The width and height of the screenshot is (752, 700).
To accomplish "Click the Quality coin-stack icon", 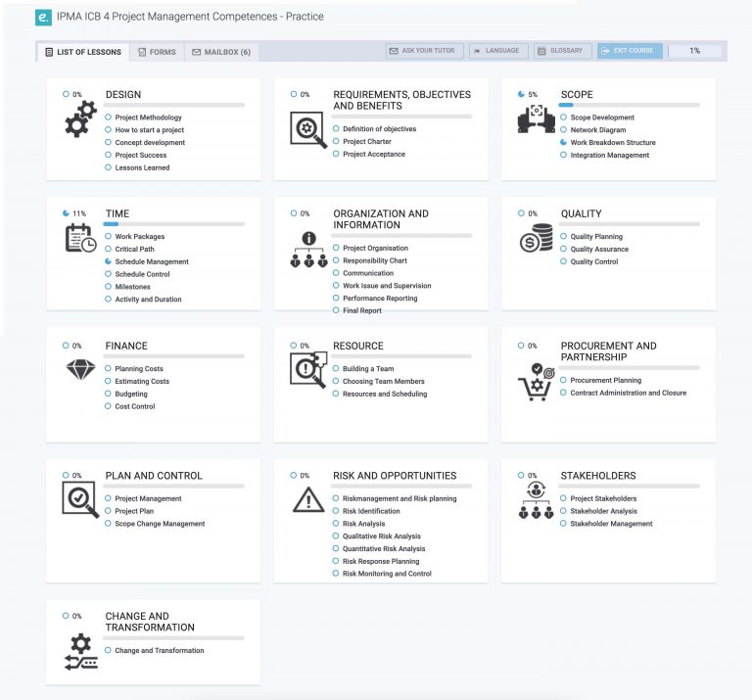I will pyautogui.click(x=537, y=238).
